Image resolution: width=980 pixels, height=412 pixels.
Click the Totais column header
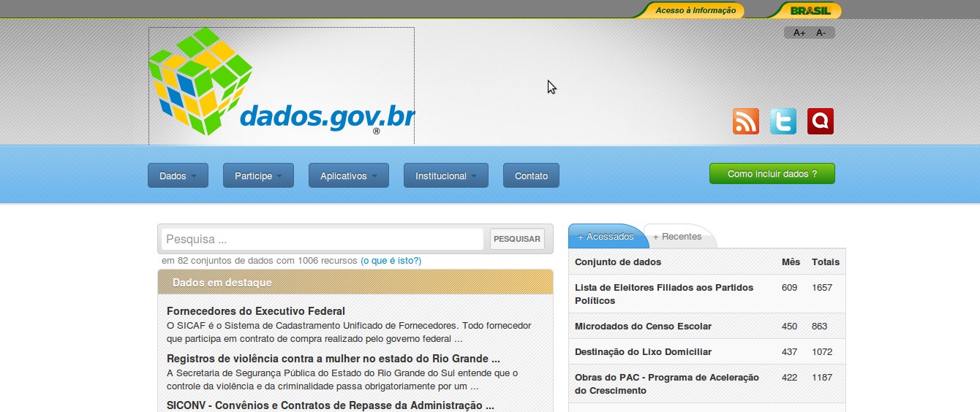pos(826,262)
